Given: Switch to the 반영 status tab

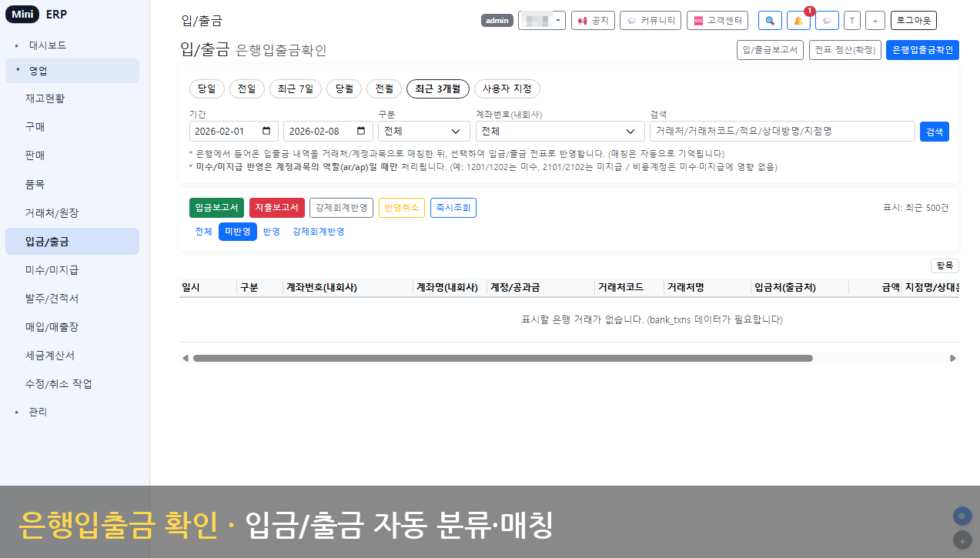Looking at the screenshot, I should point(272,232).
